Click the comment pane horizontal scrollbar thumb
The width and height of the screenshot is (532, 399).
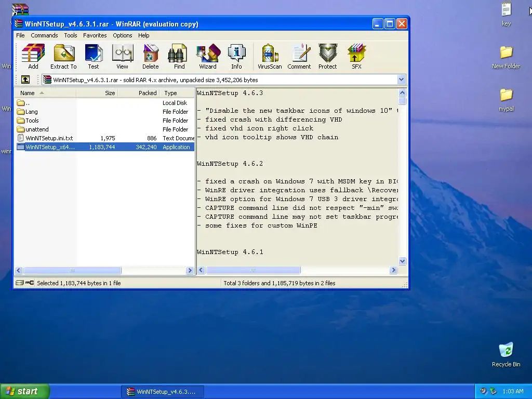(x=253, y=270)
